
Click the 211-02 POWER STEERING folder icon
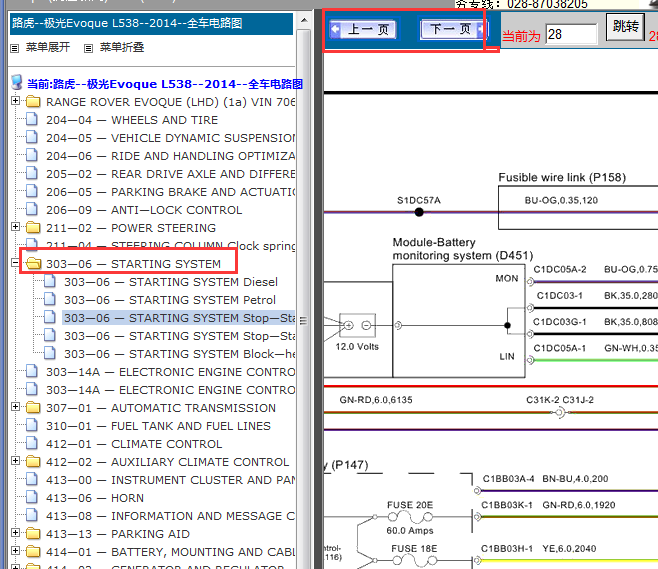tap(33, 227)
